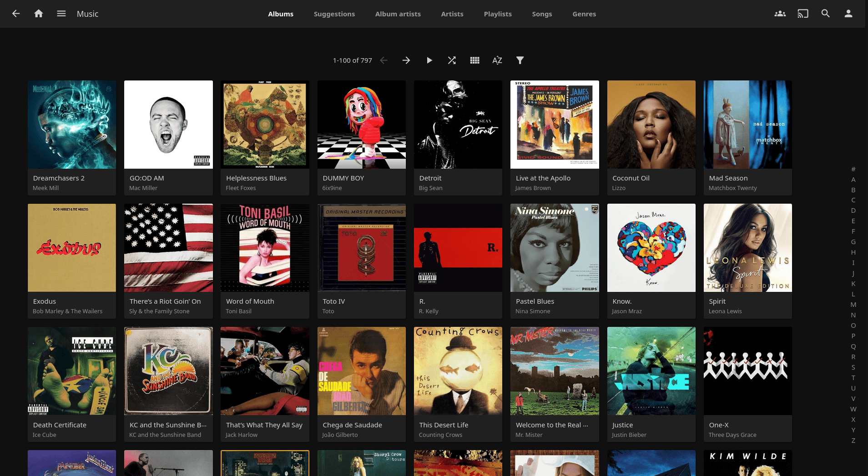The width and height of the screenshot is (868, 476).
Task: Play all albums button
Action: [429, 60]
